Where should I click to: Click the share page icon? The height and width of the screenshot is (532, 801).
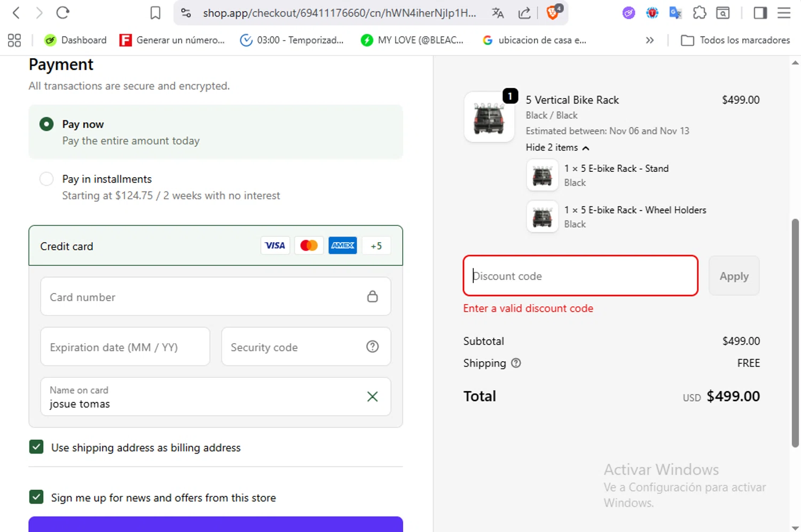pyautogui.click(x=524, y=13)
